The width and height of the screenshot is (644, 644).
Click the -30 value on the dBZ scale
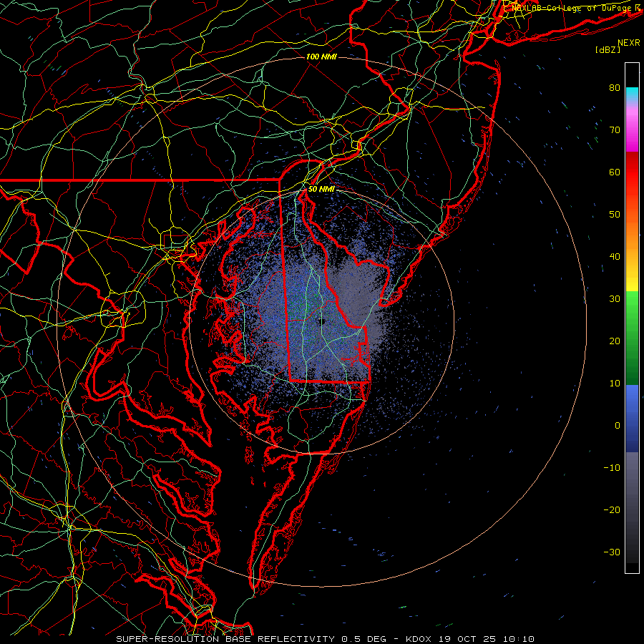point(612,552)
